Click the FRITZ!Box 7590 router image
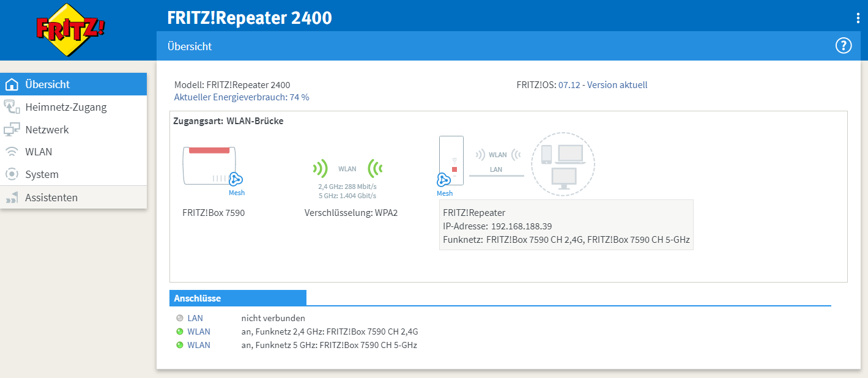 tap(209, 165)
